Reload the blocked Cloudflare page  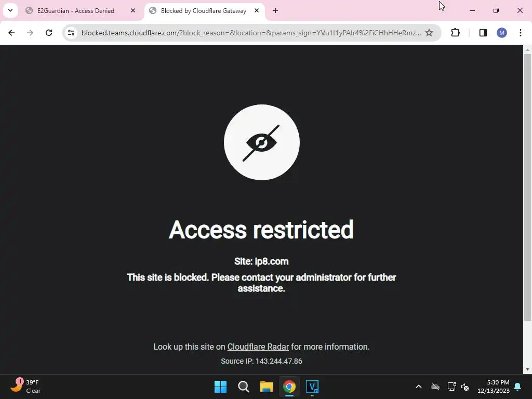[49, 33]
